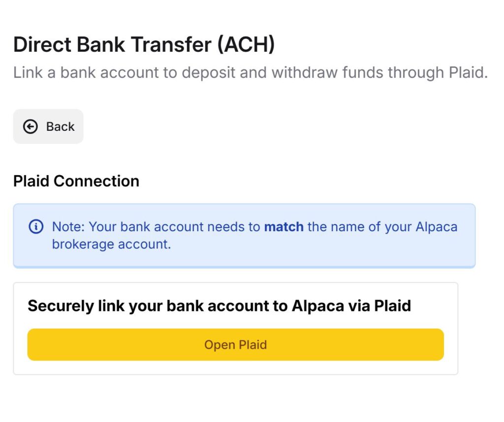
Task: Click the word 'Plaid.' ending the subtitle
Action: (469, 73)
